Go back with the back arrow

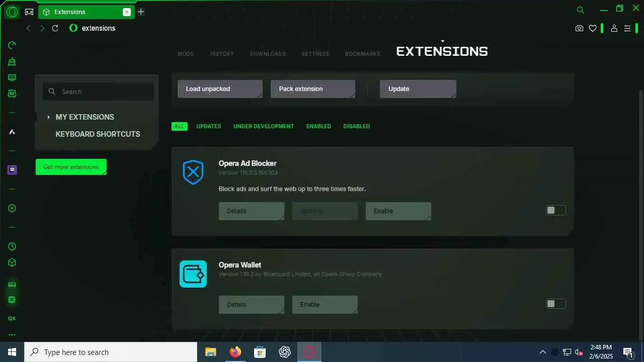28,28
